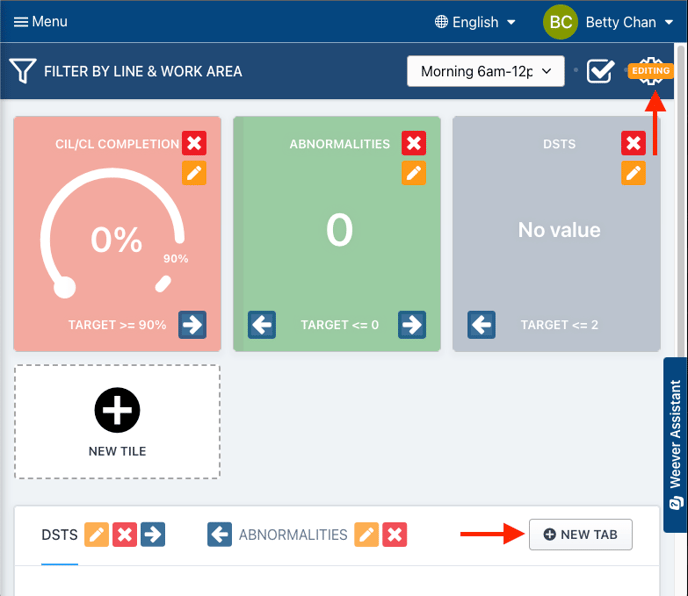Switch to the Abnormalities tab
The width and height of the screenshot is (688, 596).
[x=292, y=535]
